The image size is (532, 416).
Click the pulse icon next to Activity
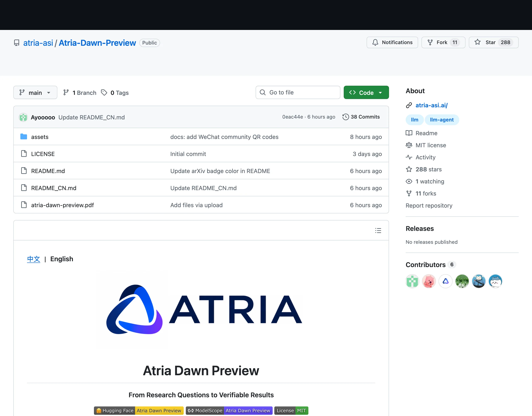click(409, 157)
